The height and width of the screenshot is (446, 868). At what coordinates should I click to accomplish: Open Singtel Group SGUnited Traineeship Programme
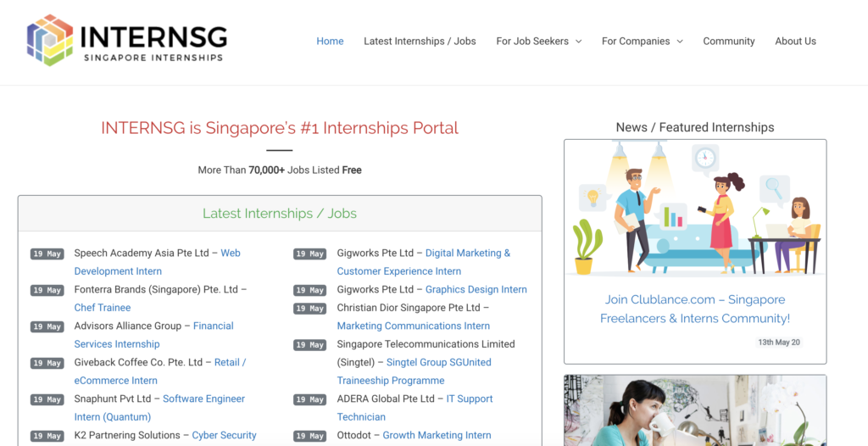click(x=414, y=371)
